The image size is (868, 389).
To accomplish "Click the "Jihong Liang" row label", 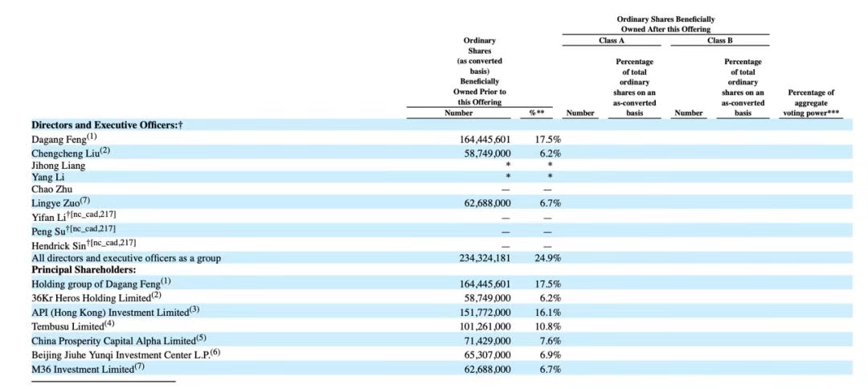I will [58, 166].
